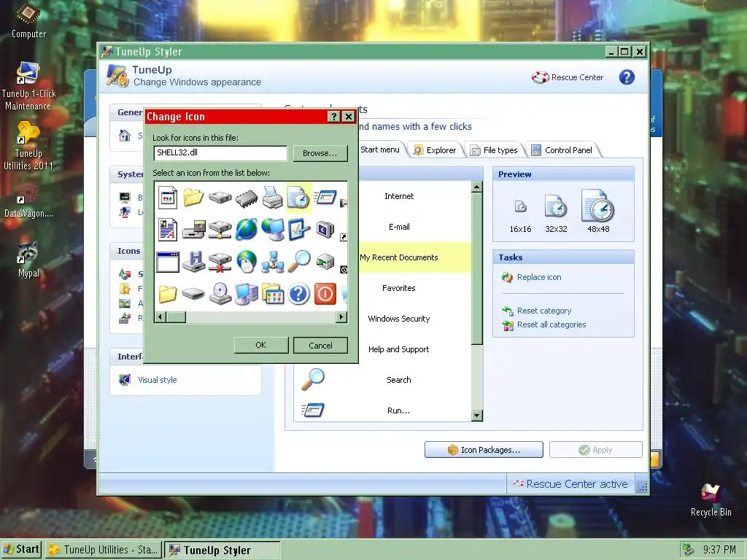Choose the CD drive icon
747x560 pixels.
[220, 294]
